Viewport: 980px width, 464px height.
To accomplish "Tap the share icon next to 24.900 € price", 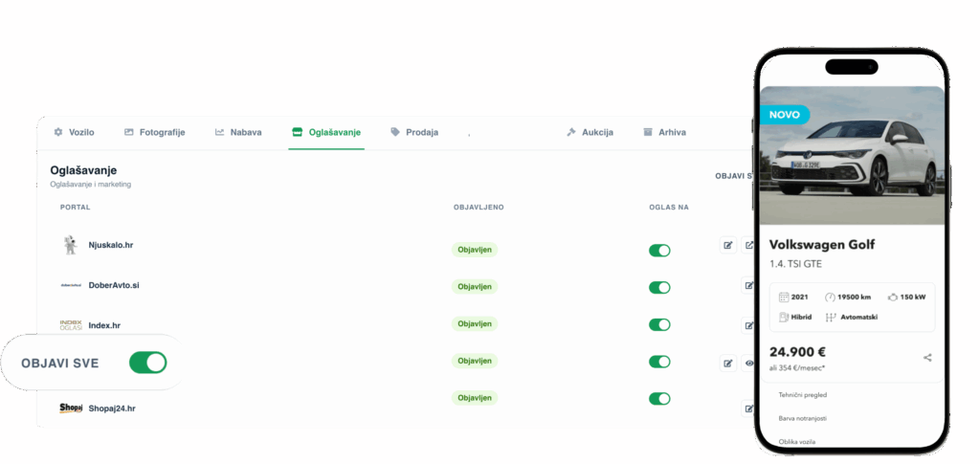I will tap(927, 358).
